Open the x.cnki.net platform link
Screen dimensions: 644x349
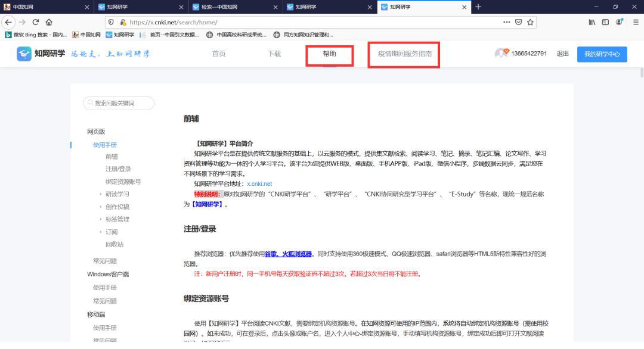pos(259,184)
